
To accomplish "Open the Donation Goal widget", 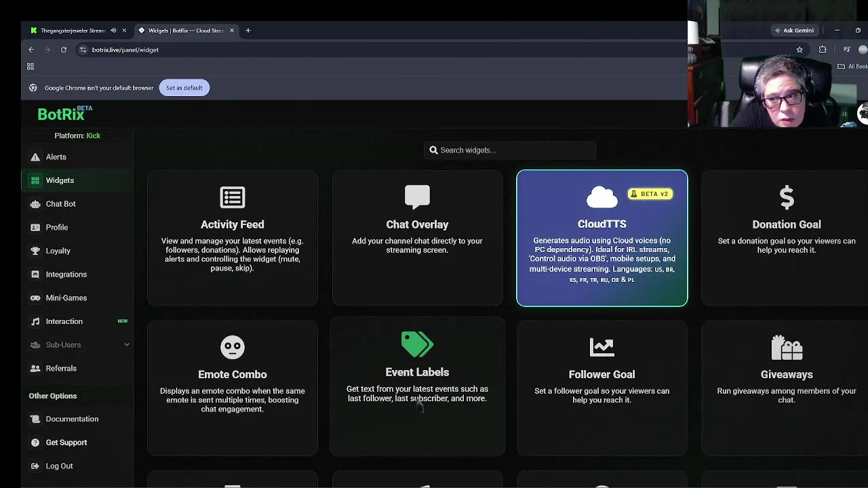I will click(x=785, y=238).
